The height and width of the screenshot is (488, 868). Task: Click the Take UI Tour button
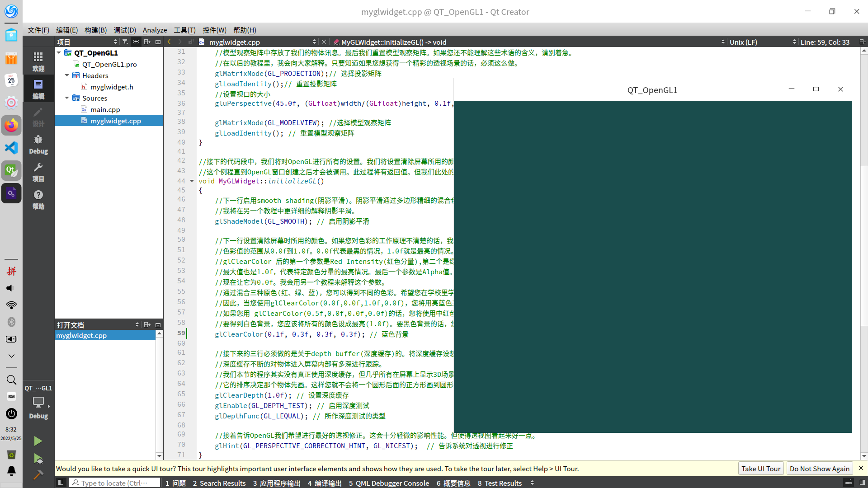point(761,469)
